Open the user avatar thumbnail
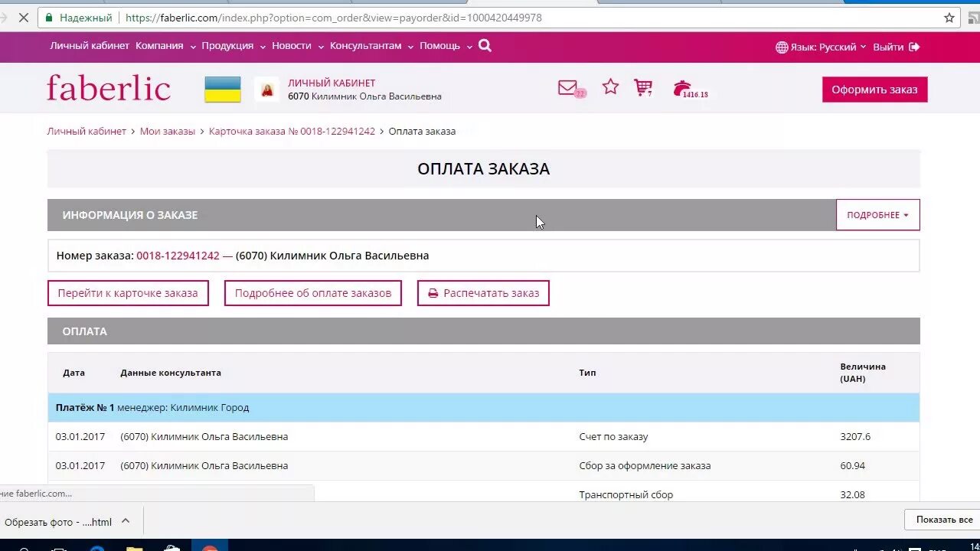Viewport: 980px width, 551px height. coord(267,90)
